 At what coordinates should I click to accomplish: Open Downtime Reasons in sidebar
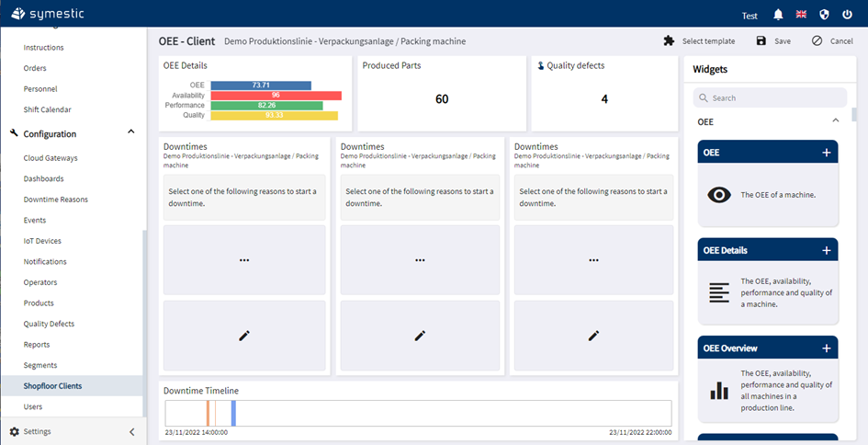(56, 200)
